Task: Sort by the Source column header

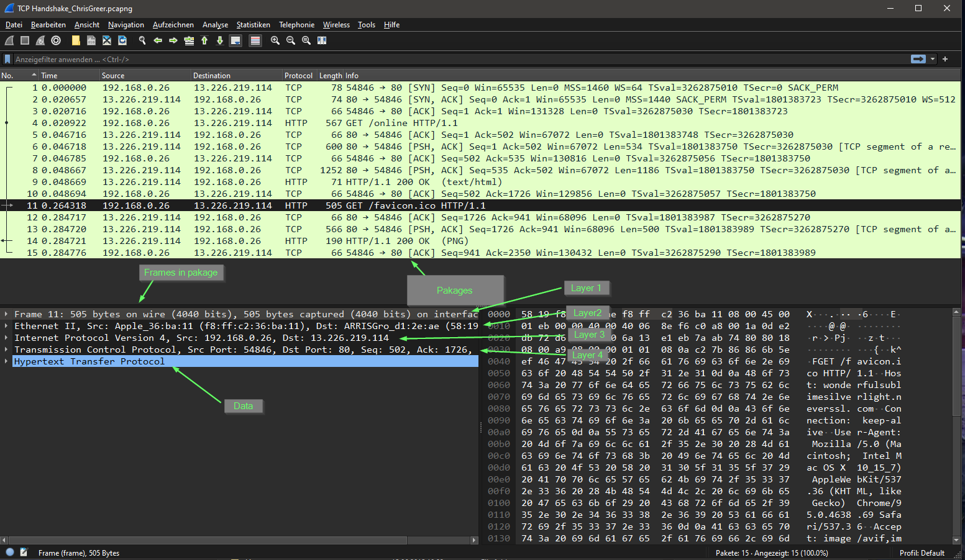Action: coord(145,75)
